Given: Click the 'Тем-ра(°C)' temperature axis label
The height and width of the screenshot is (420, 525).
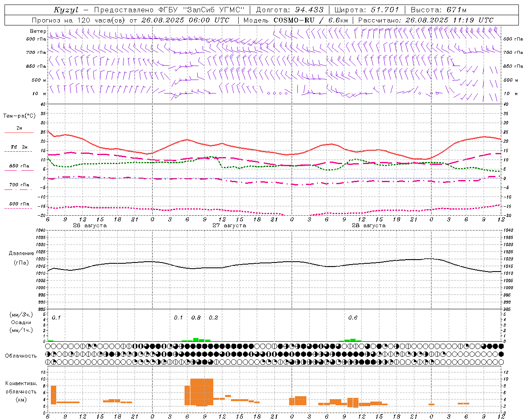Looking at the screenshot, I should (19, 116).
